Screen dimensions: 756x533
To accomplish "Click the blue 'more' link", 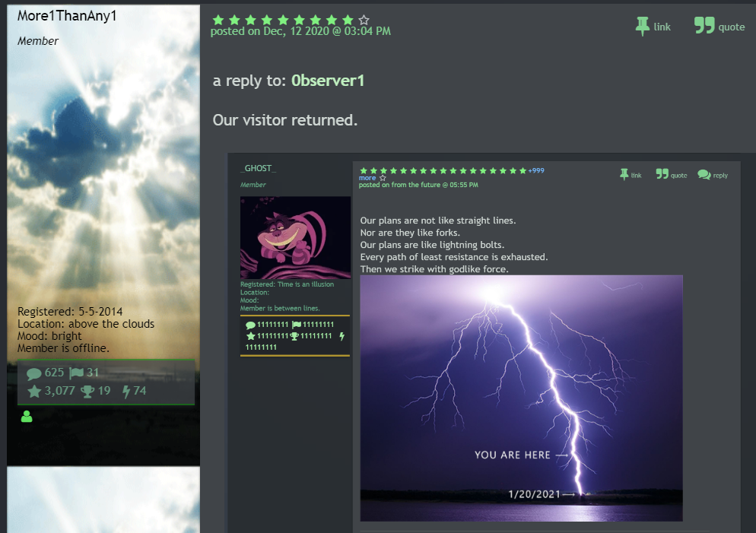I will tap(367, 178).
